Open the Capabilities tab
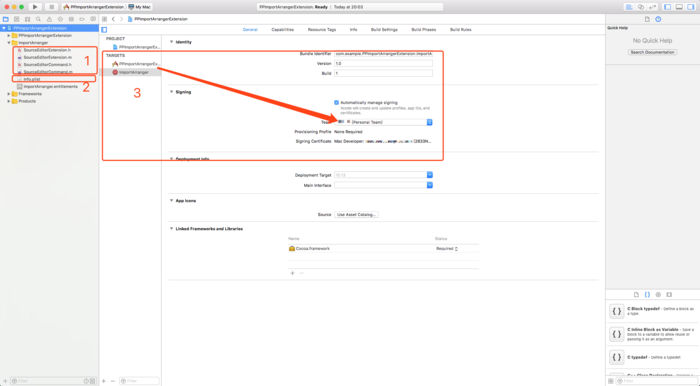The height and width of the screenshot is (386, 700). 283,30
